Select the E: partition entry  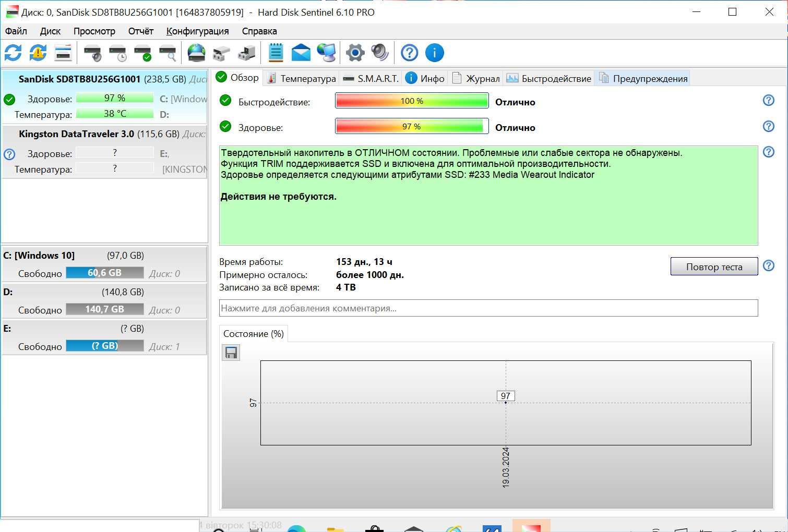click(104, 337)
